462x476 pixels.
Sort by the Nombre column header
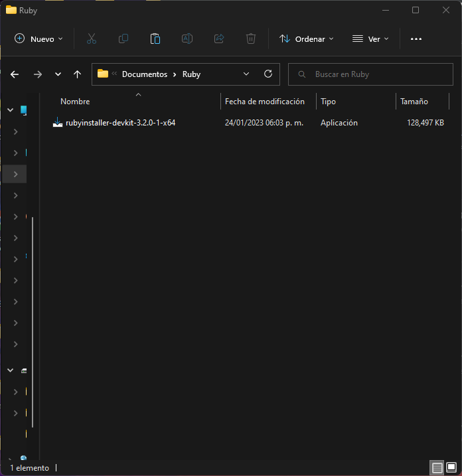point(75,102)
